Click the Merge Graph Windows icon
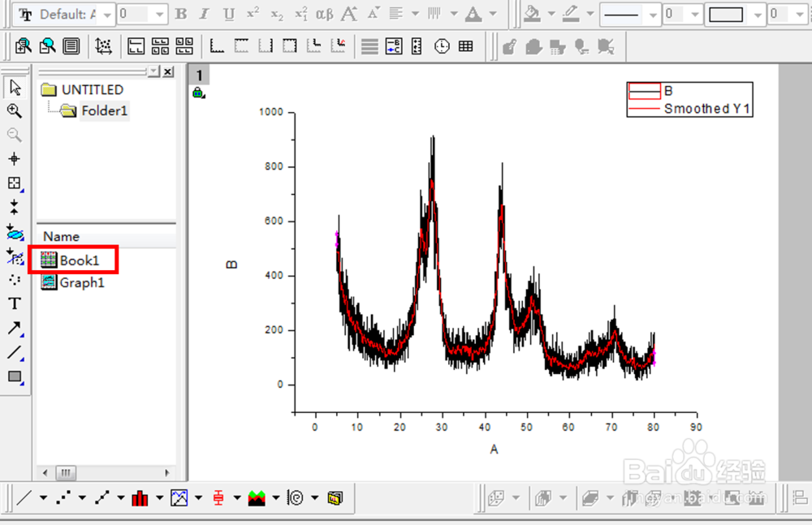Image resolution: width=812 pixels, height=525 pixels. [x=184, y=46]
